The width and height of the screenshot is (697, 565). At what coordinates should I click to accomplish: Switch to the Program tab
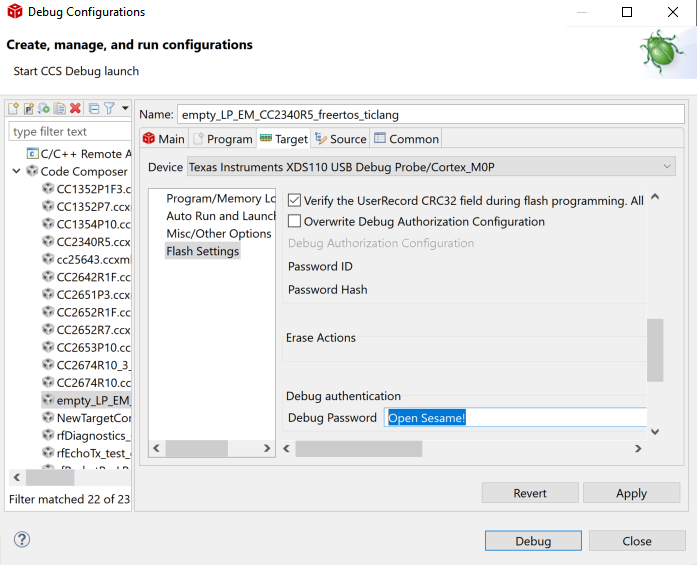tap(222, 139)
